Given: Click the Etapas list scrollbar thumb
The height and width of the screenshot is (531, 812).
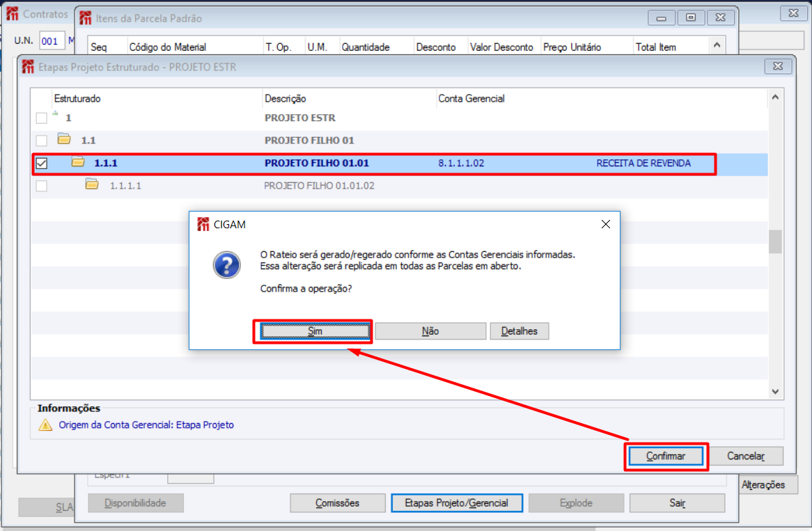Looking at the screenshot, I should (774, 241).
